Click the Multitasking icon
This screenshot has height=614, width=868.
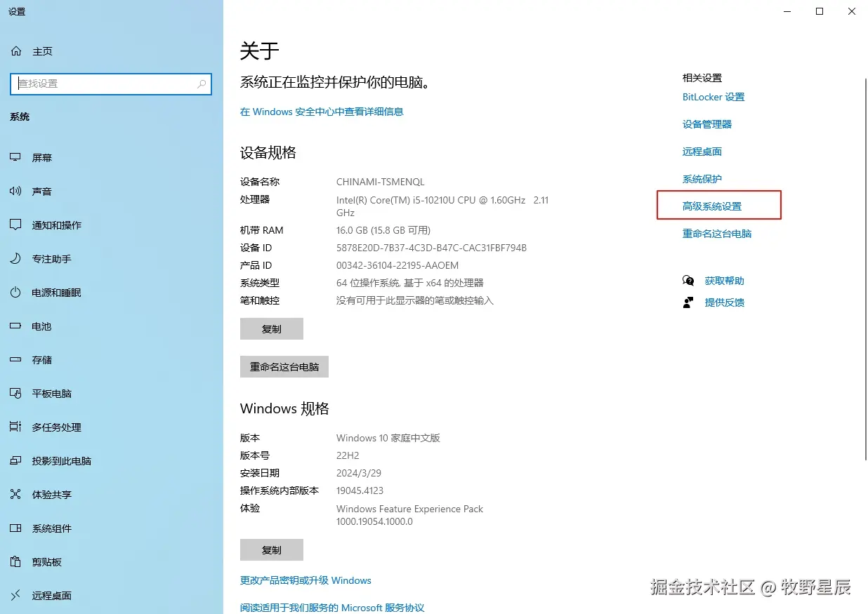(x=15, y=427)
